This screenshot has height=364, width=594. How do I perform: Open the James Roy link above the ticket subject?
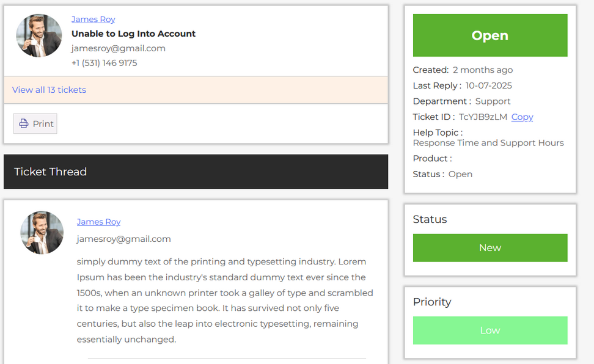(93, 20)
